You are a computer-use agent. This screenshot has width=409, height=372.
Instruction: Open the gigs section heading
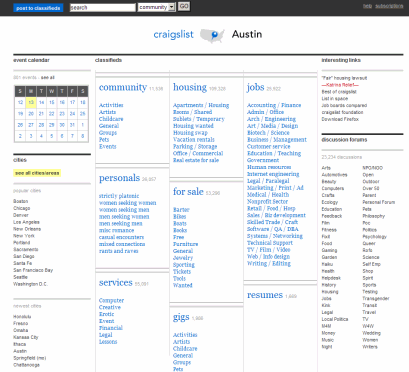point(181,317)
